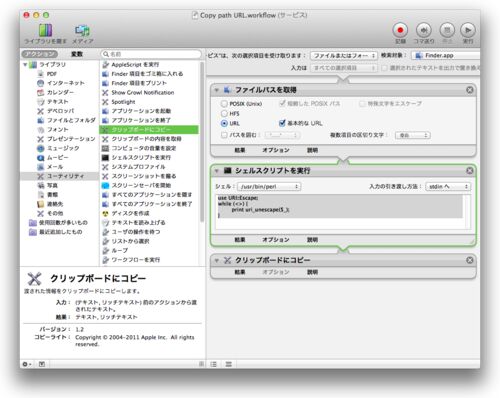Select the Other (その他) library category

[50, 213]
